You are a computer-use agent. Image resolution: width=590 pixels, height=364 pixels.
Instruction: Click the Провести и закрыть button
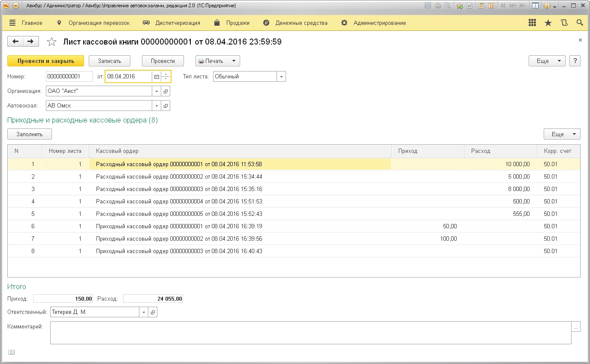pyautogui.click(x=46, y=61)
